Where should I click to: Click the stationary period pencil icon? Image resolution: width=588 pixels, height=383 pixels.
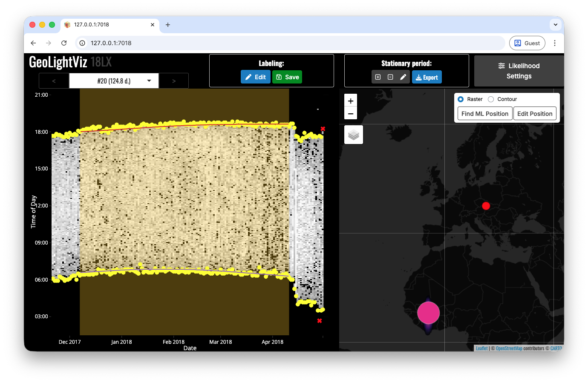[x=403, y=77]
